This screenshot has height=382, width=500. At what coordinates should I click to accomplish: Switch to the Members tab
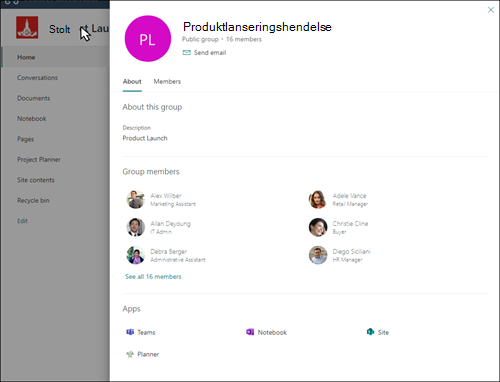point(167,82)
